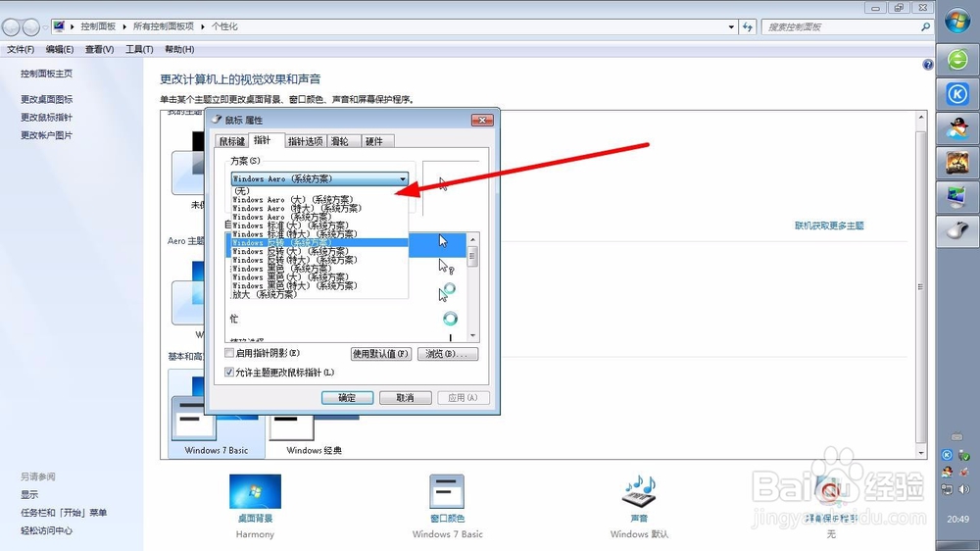This screenshot has height=551, width=980.
Task: Open 轻松访问中心 link
Action: pos(46,531)
